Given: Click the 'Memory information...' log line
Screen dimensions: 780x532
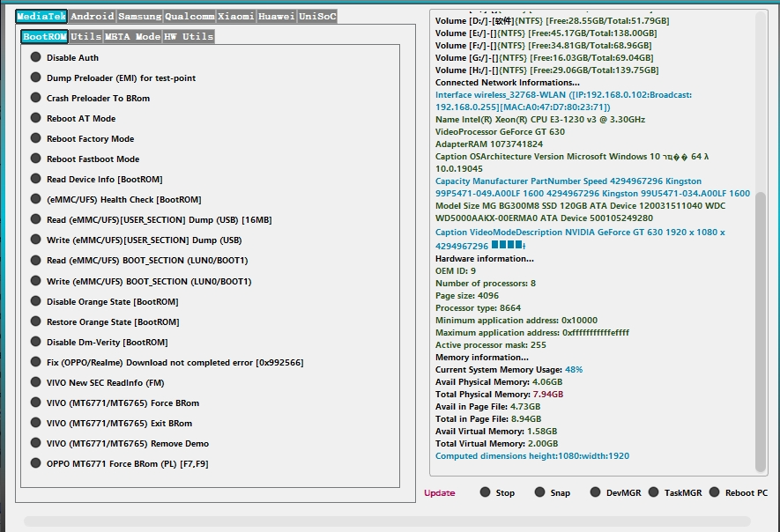Looking at the screenshot, I should click(482, 357).
